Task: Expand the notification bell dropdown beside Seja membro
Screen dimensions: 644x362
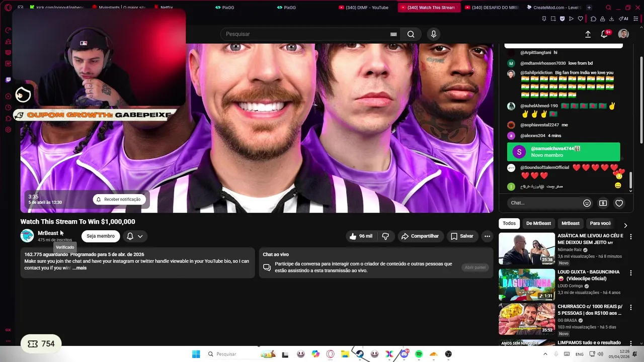Action: click(134, 236)
